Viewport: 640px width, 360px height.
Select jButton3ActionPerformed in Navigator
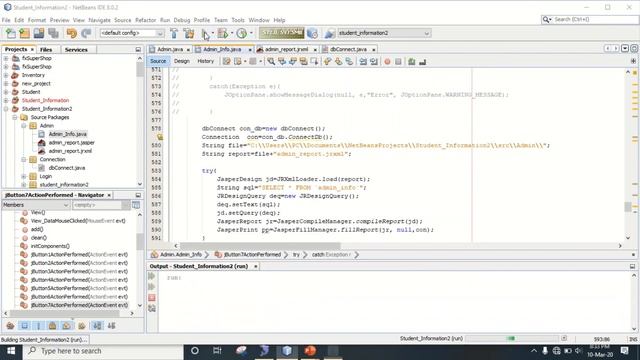click(x=79, y=271)
